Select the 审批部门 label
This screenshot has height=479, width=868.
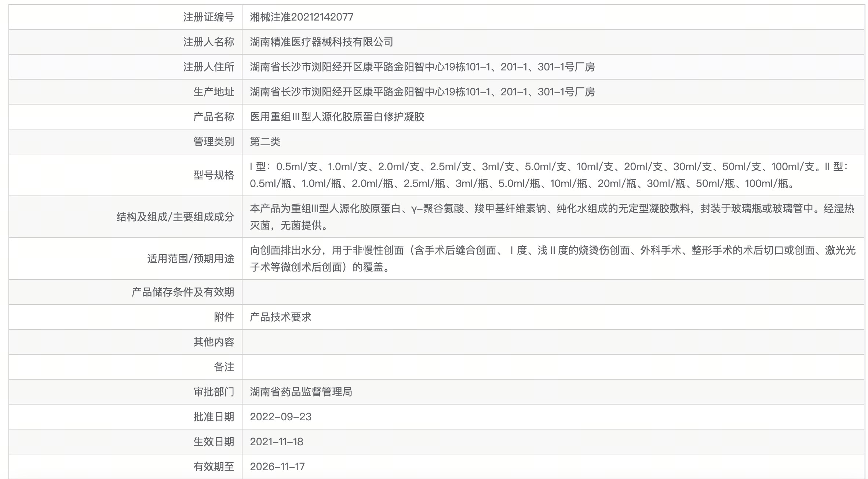[x=214, y=392]
